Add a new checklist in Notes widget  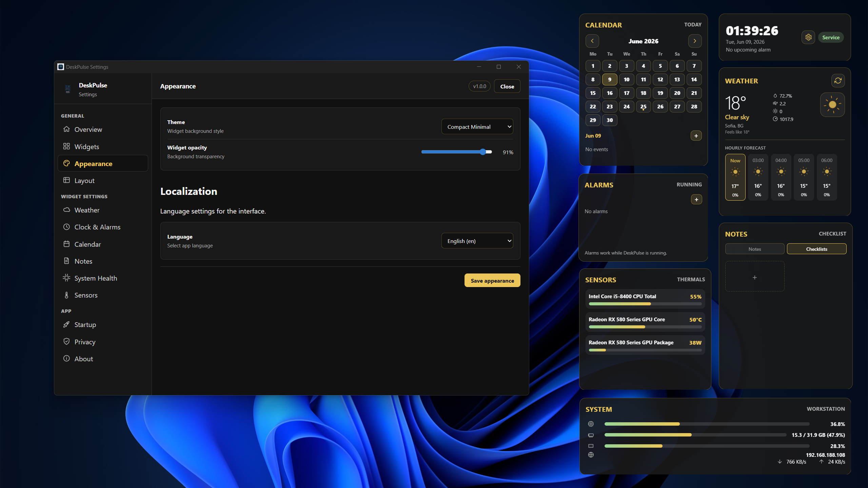pos(755,277)
